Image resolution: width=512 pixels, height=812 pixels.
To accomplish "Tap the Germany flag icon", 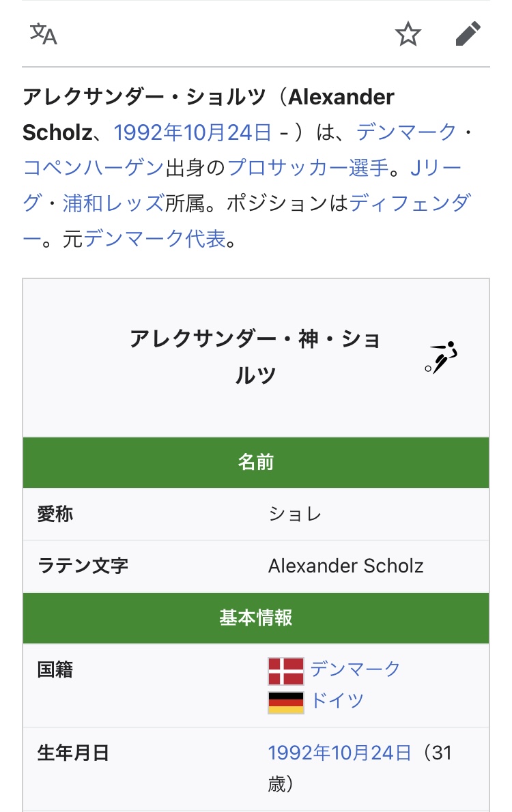I will click(x=285, y=701).
